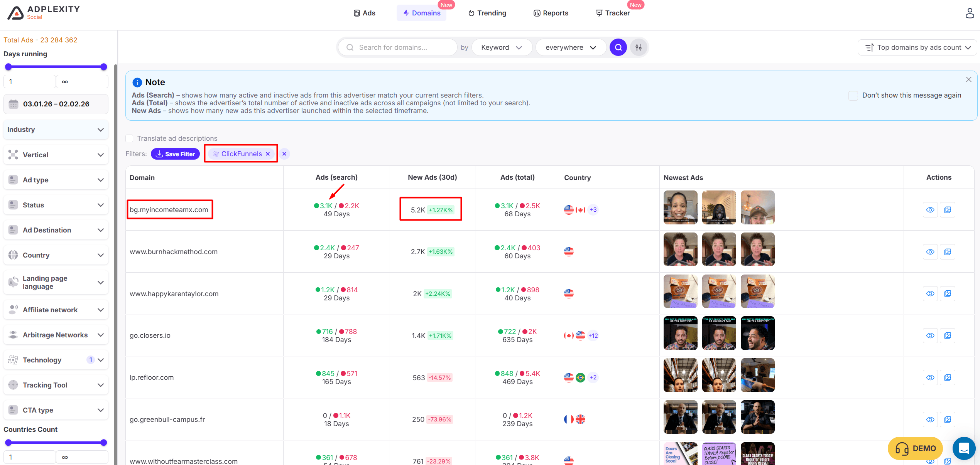
Task: Clear all filters with round X button
Action: 284,154
